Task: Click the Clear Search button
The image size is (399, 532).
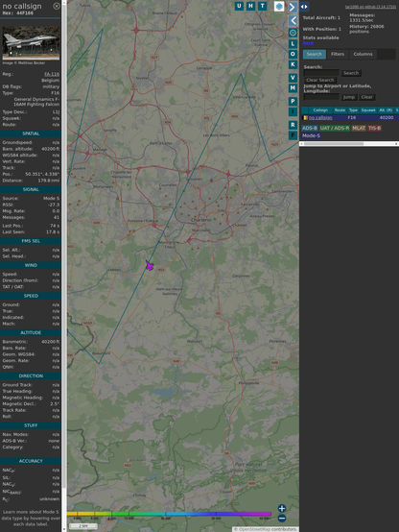Action: point(320,80)
